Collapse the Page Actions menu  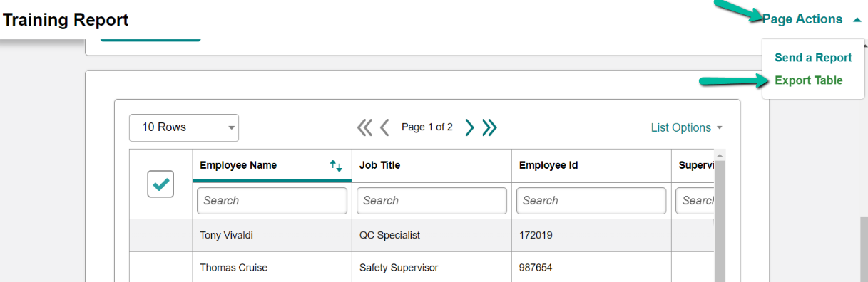tap(812, 19)
